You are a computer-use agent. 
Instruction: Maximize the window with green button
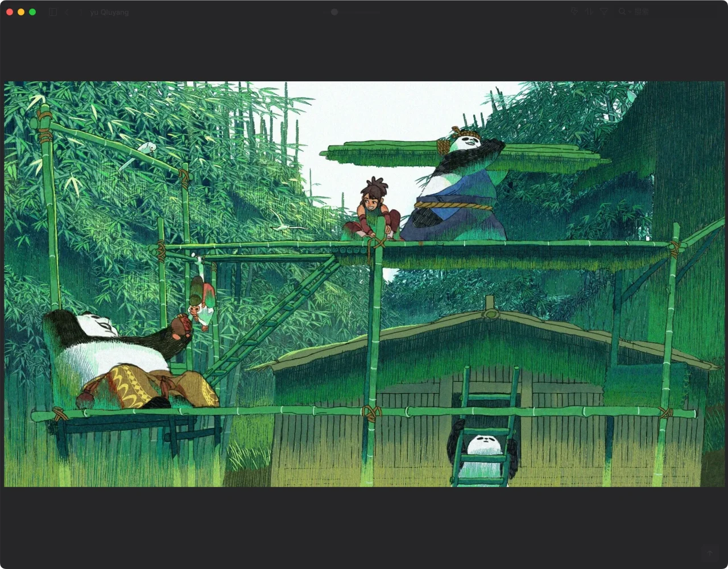(x=32, y=12)
